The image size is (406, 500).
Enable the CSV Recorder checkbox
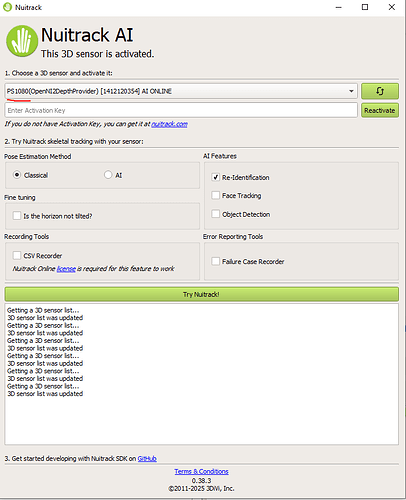(x=17, y=255)
